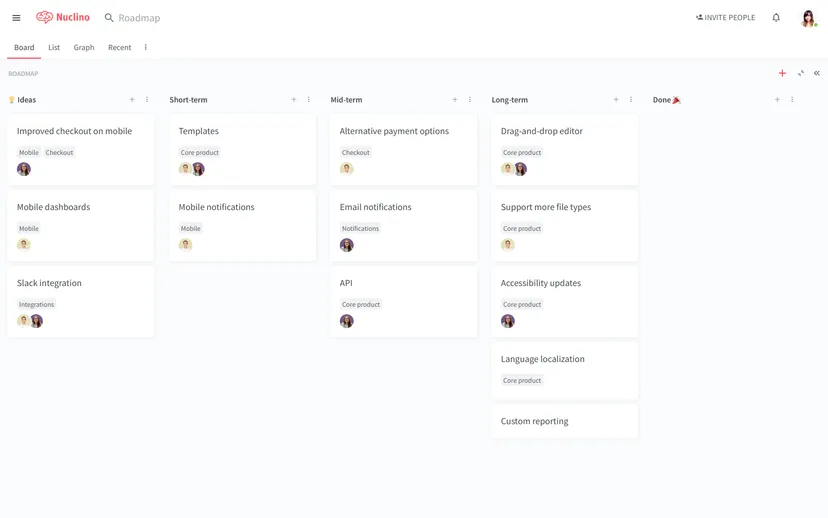Open Ideas column options menu
This screenshot has width=828, height=518.
147,99
